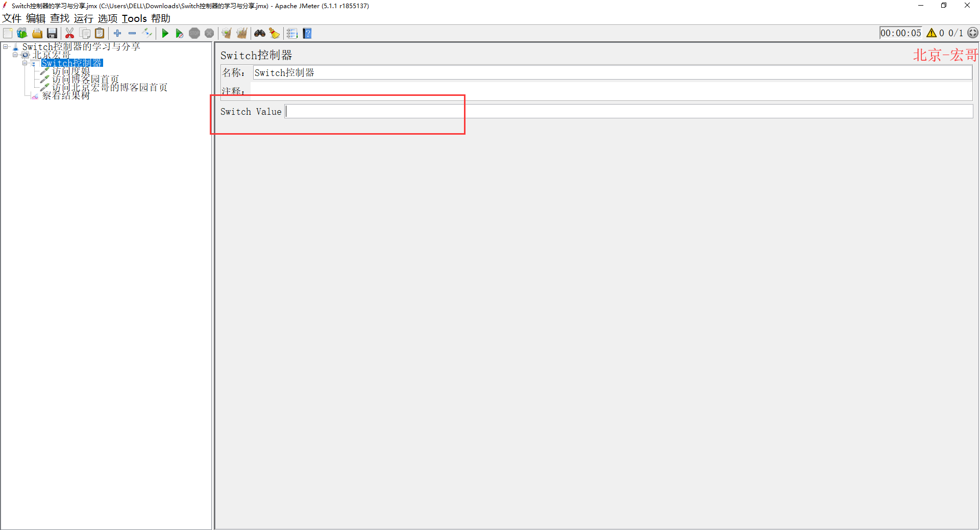The image size is (980, 530).
Task: Paste from clipboard icon
Action: (x=100, y=33)
